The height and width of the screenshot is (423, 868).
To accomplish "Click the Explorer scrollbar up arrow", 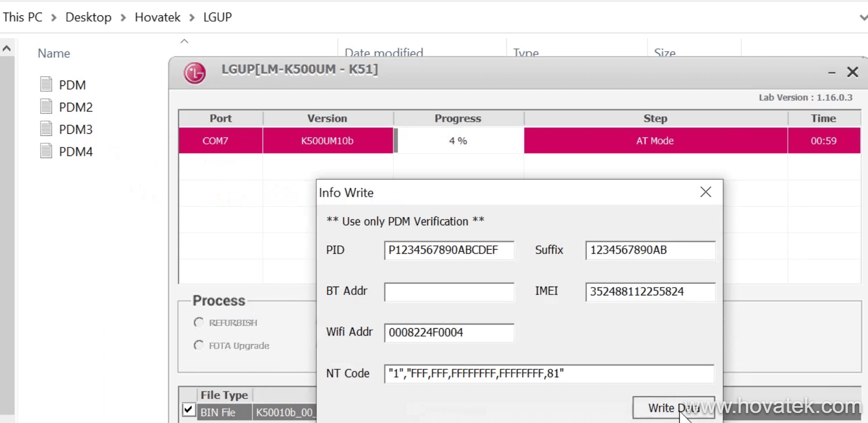I will (7, 48).
